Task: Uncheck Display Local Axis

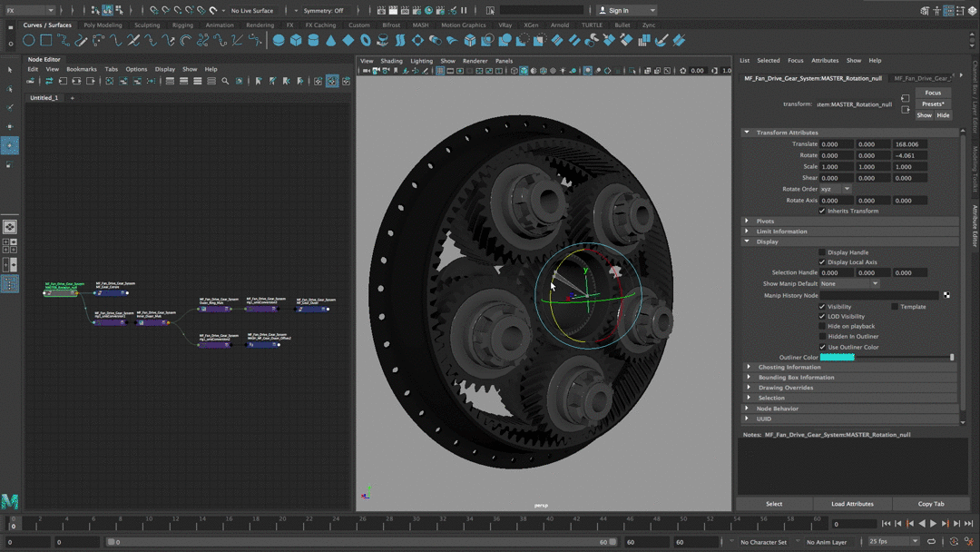Action: pyautogui.click(x=822, y=262)
